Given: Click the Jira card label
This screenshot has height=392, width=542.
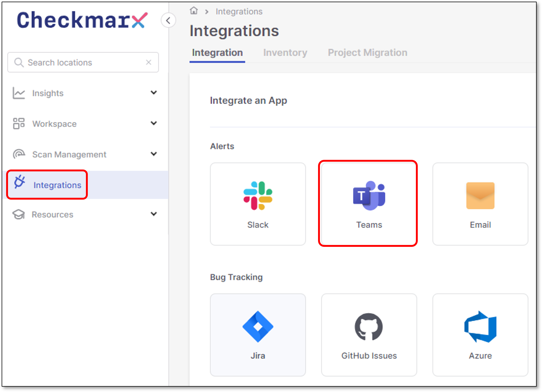Looking at the screenshot, I should pos(258,356).
